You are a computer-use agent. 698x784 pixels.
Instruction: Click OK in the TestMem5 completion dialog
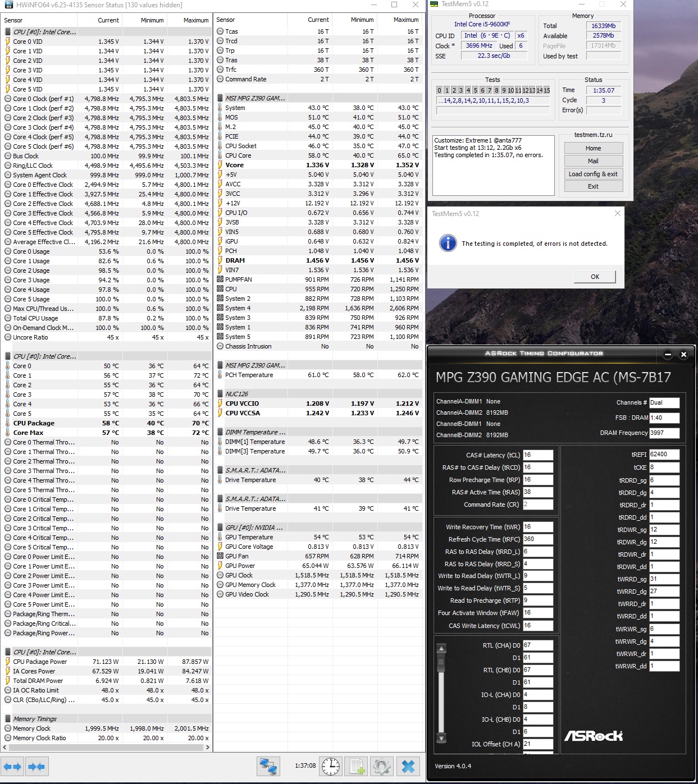click(595, 277)
